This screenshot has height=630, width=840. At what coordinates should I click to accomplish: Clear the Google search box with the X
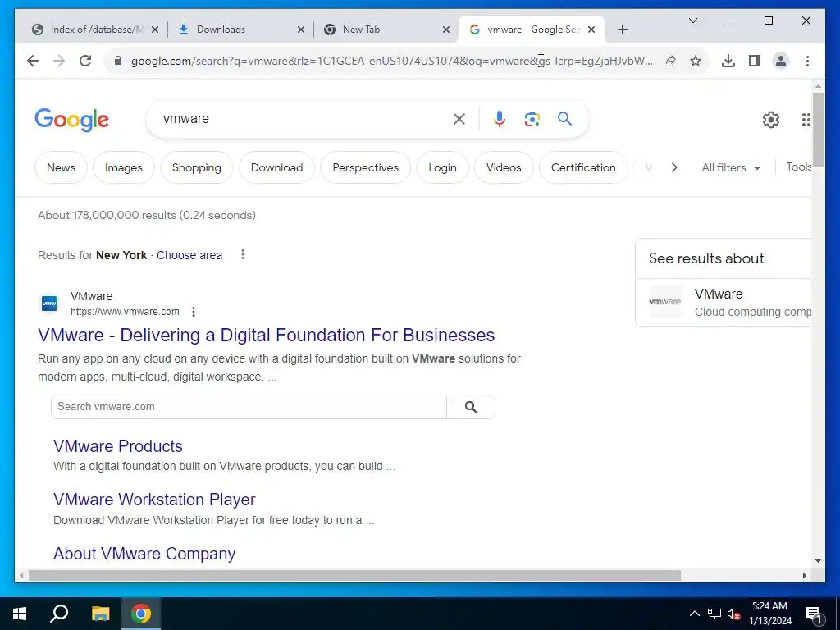tap(459, 119)
